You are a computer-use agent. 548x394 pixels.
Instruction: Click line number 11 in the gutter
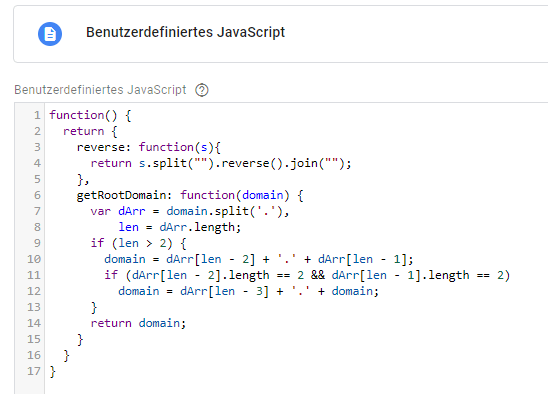[x=34, y=275]
